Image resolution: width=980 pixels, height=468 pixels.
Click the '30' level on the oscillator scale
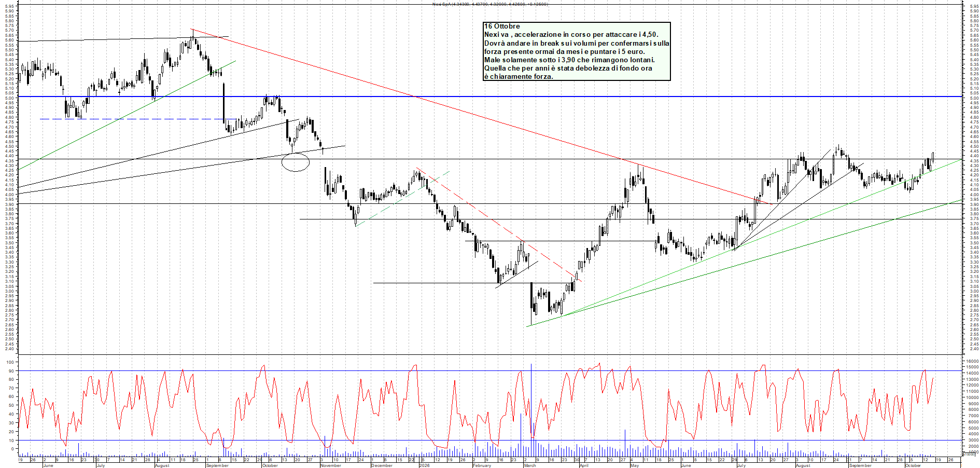[x=11, y=423]
